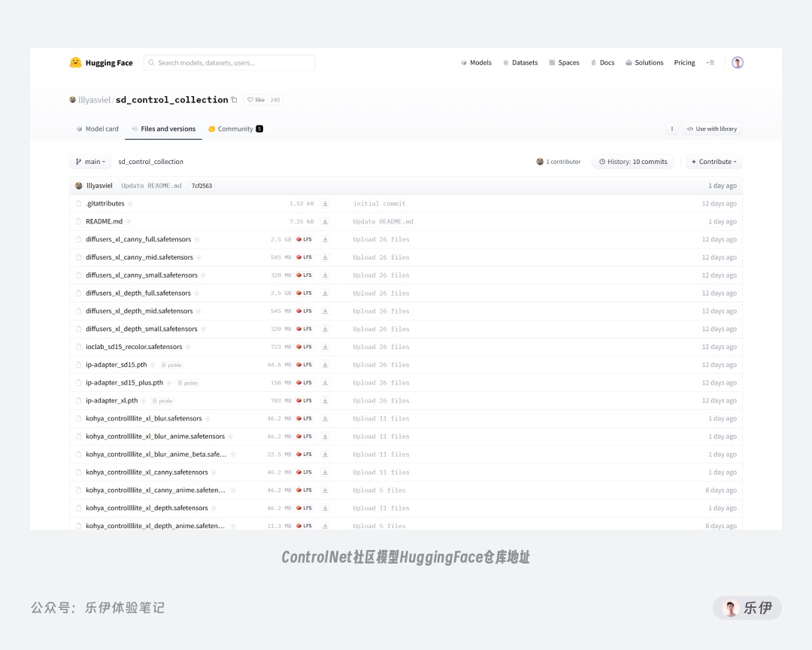
Task: Open your profile via the avatar icon
Action: click(x=737, y=62)
